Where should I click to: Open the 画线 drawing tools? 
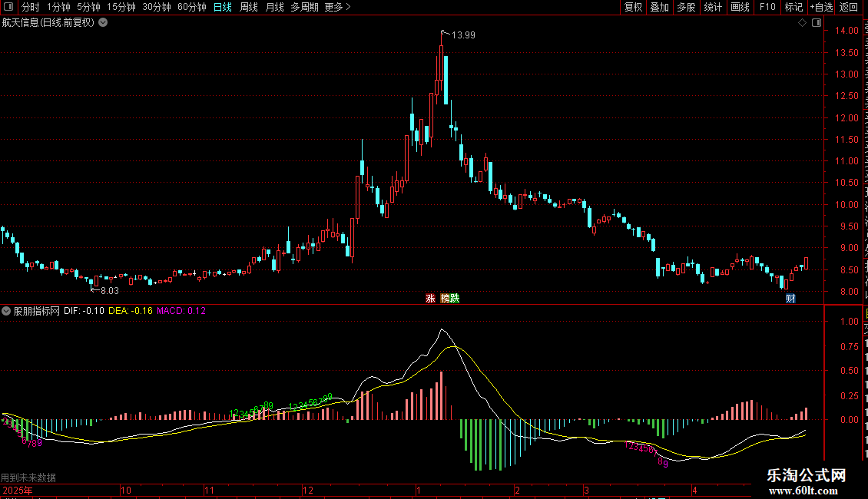(x=740, y=7)
